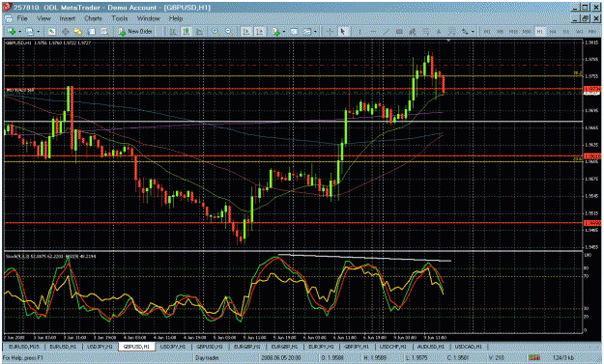Switch chart to MN timeframe

point(592,32)
